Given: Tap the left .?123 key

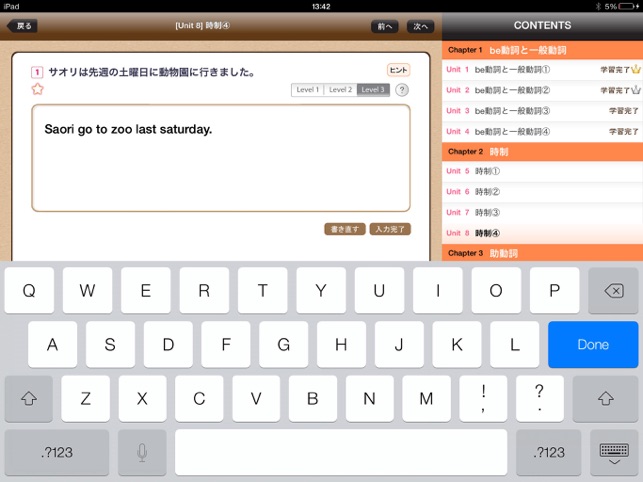Looking at the screenshot, I should click(x=57, y=452).
